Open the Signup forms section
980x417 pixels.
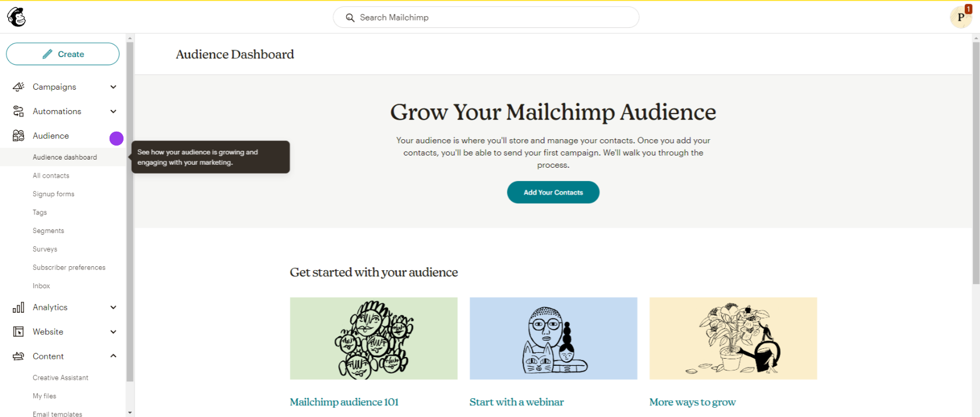(x=54, y=193)
